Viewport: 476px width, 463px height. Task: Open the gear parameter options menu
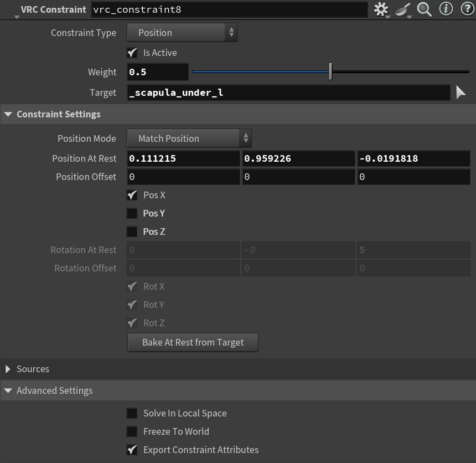click(x=381, y=9)
